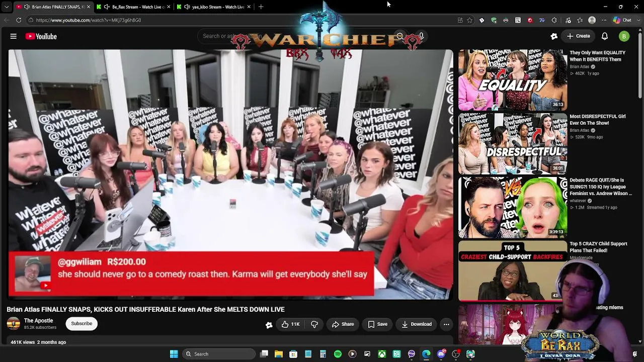
Task: Open 'They Only Want EQUALITY' video thumbnail
Action: click(513, 80)
